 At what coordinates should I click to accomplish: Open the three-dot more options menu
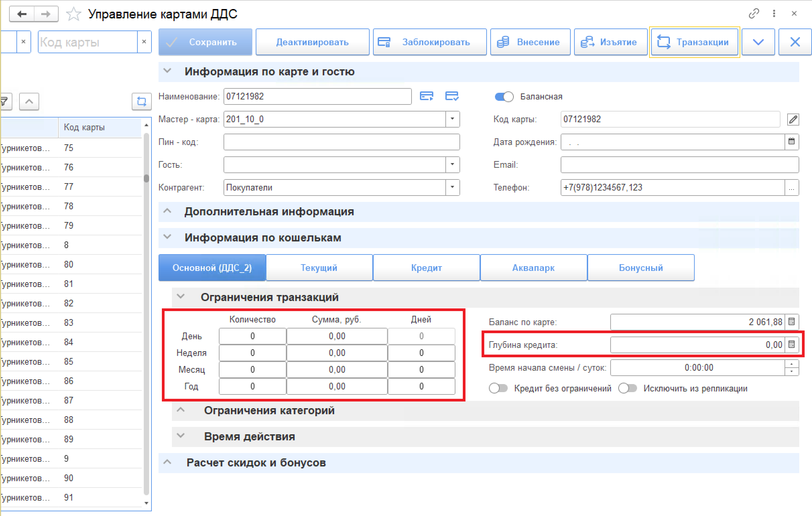point(774,13)
